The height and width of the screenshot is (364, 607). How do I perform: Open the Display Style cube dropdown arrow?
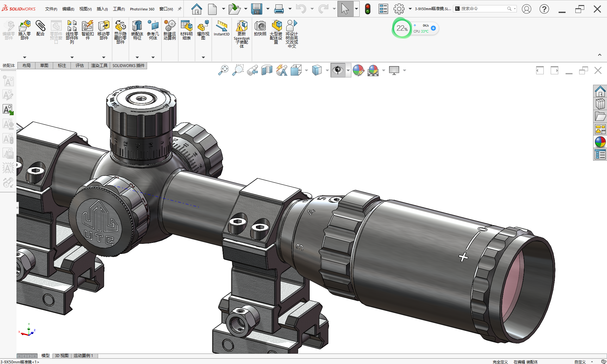pyautogui.click(x=327, y=70)
